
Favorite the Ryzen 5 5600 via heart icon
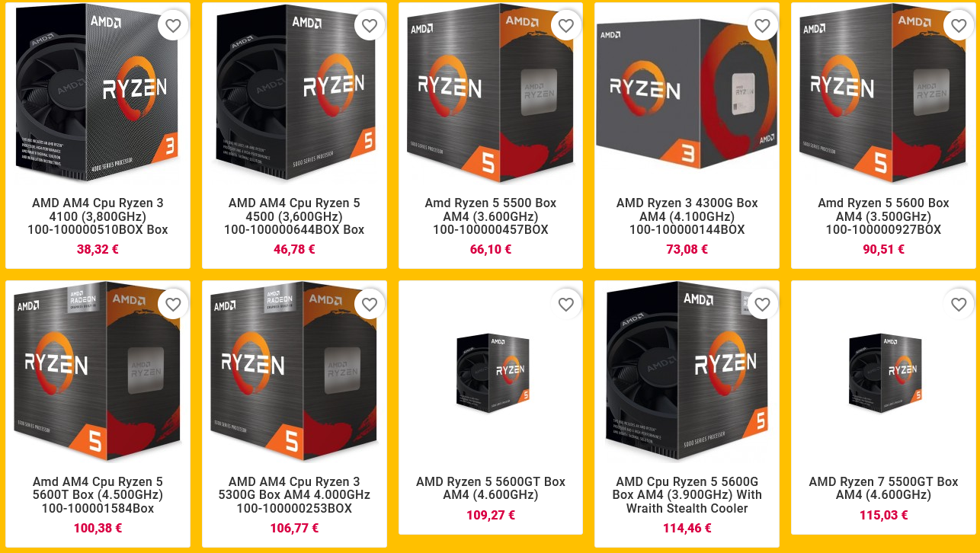click(959, 26)
